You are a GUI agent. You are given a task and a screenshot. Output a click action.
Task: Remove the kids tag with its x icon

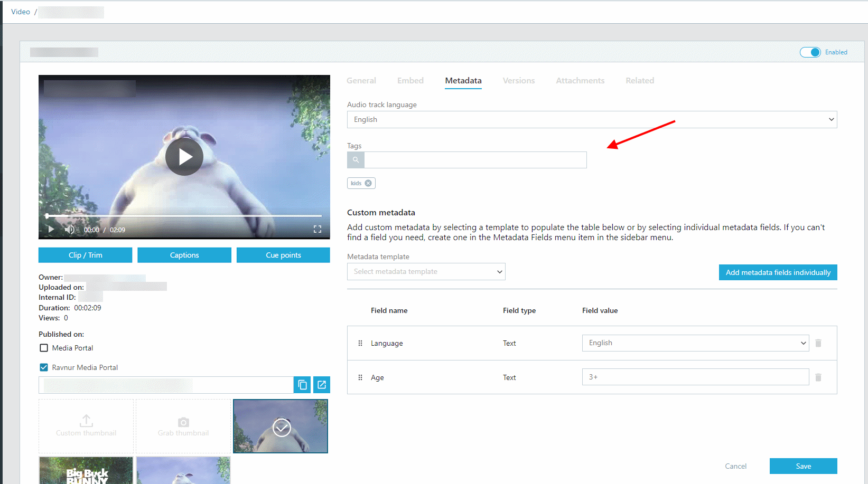368,183
